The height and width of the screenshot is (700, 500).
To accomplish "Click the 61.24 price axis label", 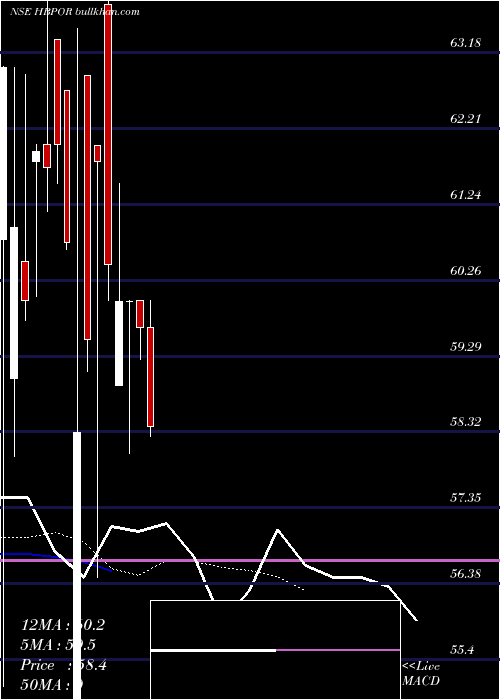I will [466, 195].
